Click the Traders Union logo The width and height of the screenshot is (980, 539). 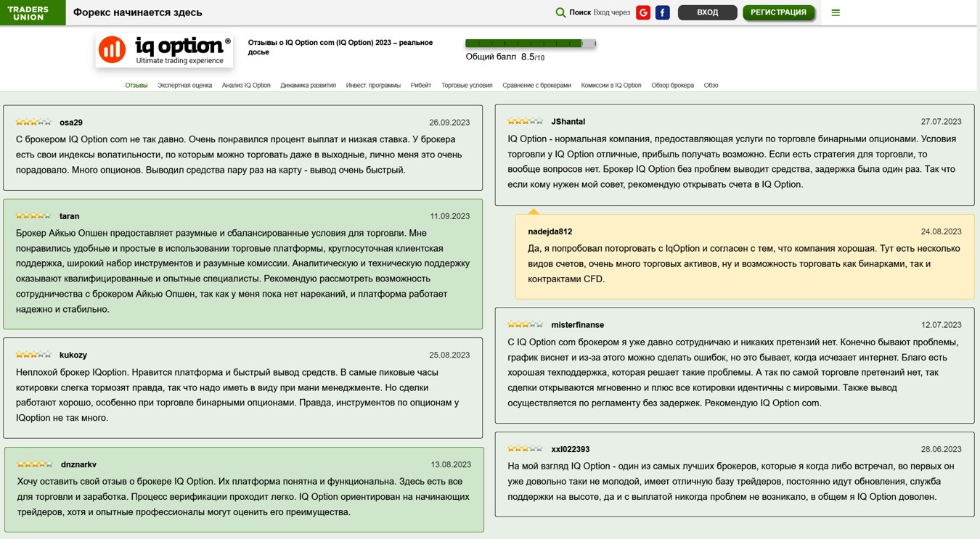click(x=33, y=12)
